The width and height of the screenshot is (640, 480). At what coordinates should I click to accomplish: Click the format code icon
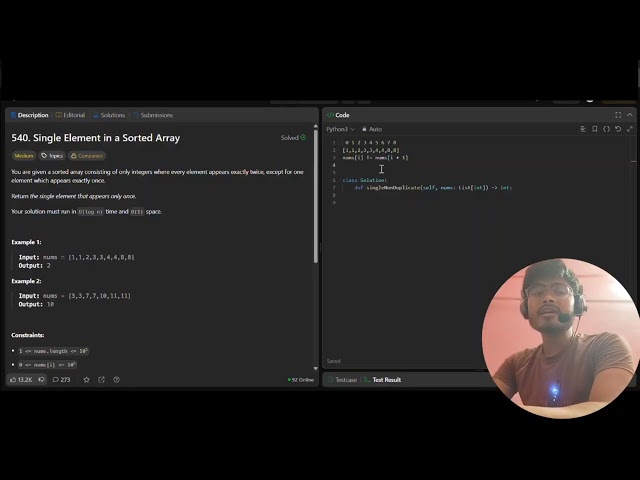[x=583, y=129]
